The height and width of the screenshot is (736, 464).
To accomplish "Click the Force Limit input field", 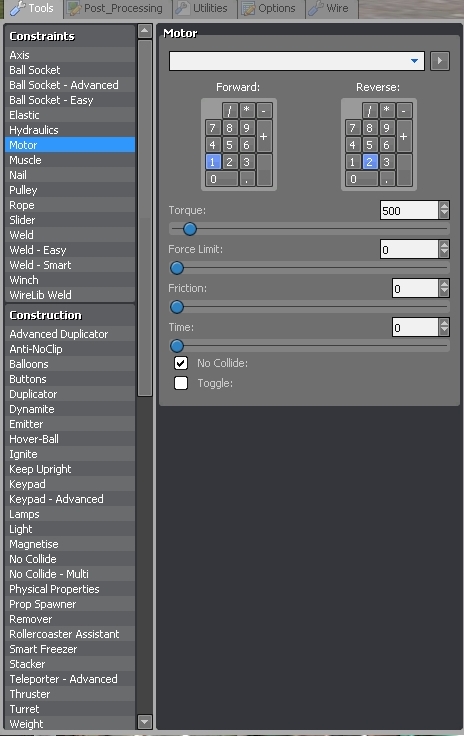I will [409, 249].
